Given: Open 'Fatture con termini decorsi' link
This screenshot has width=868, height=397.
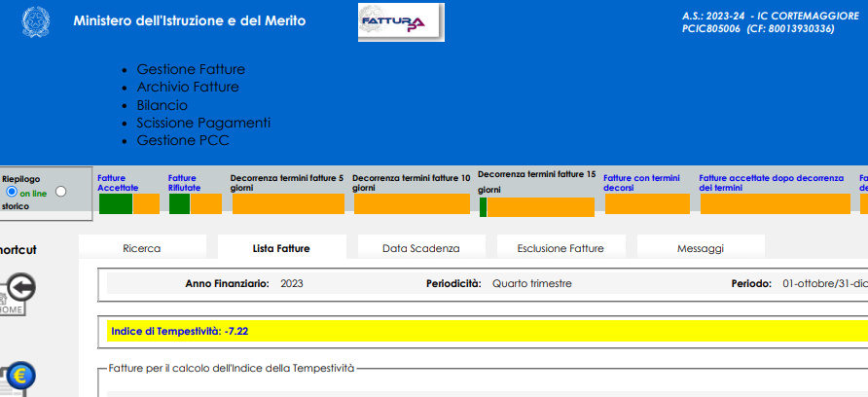Looking at the screenshot, I should coord(640,182).
